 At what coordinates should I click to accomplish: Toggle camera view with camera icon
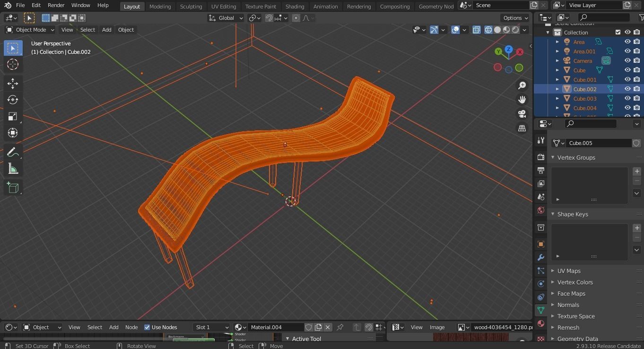[x=522, y=114]
